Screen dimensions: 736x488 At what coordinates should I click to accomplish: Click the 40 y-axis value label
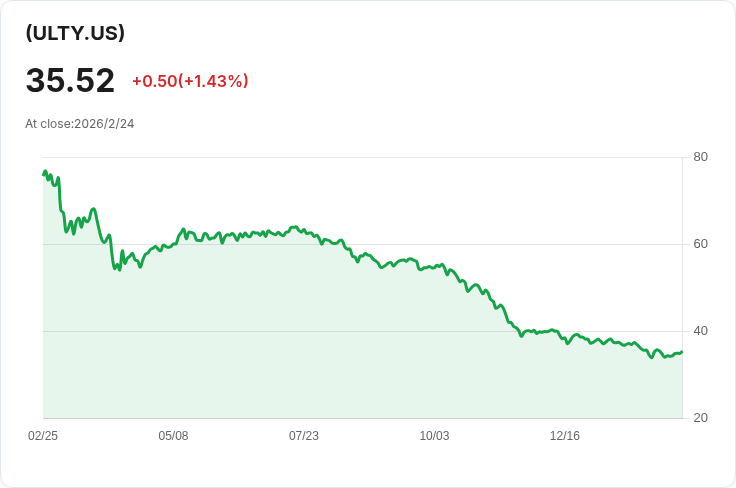(700, 331)
